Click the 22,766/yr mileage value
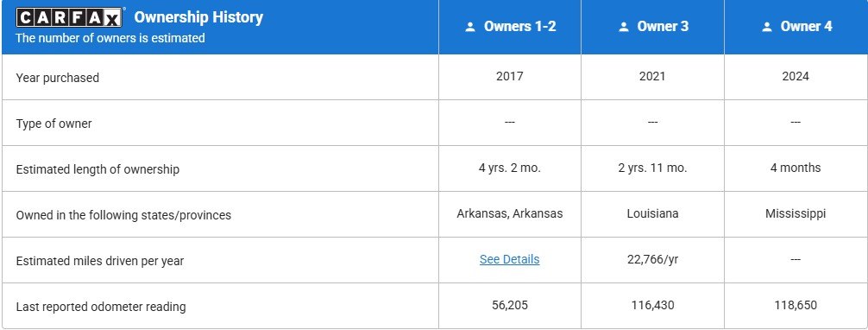 click(x=652, y=259)
